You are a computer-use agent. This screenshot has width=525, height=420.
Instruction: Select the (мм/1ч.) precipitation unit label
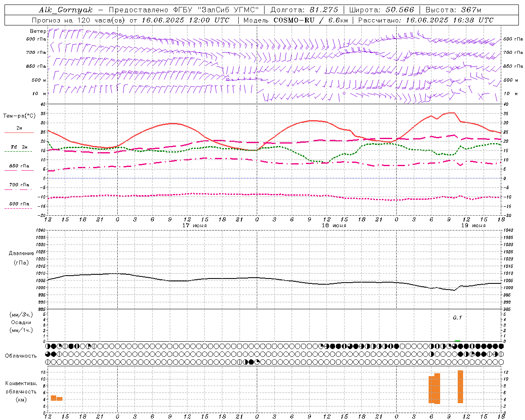pyautogui.click(x=21, y=330)
